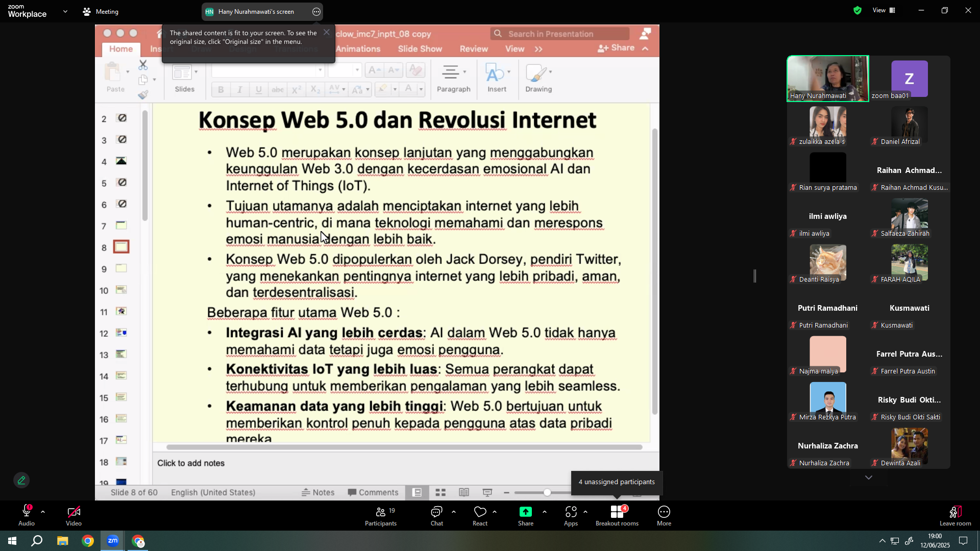Select slide 4 thumbnail
Viewport: 980px width, 551px height.
point(121,161)
